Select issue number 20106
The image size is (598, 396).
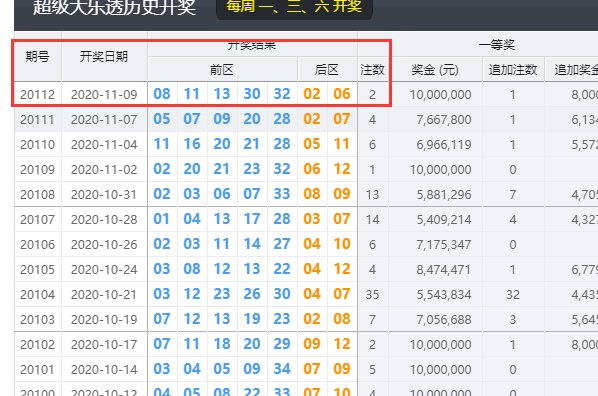pyautogui.click(x=37, y=245)
